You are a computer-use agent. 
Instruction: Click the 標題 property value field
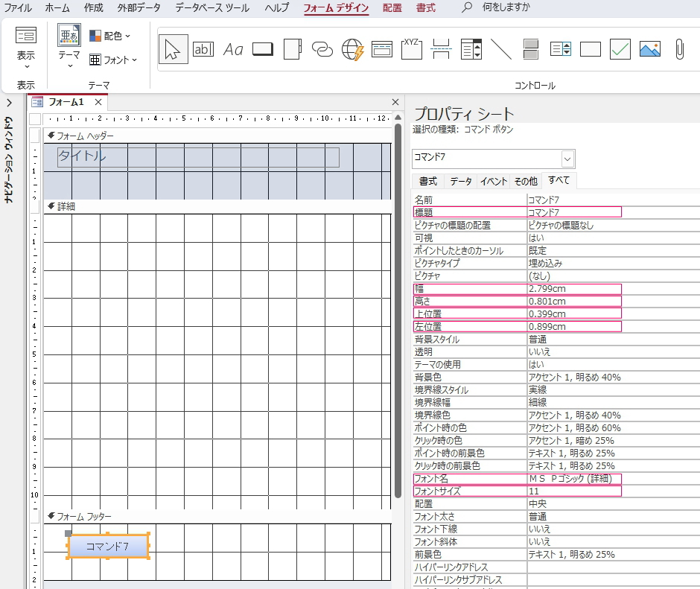(x=573, y=212)
